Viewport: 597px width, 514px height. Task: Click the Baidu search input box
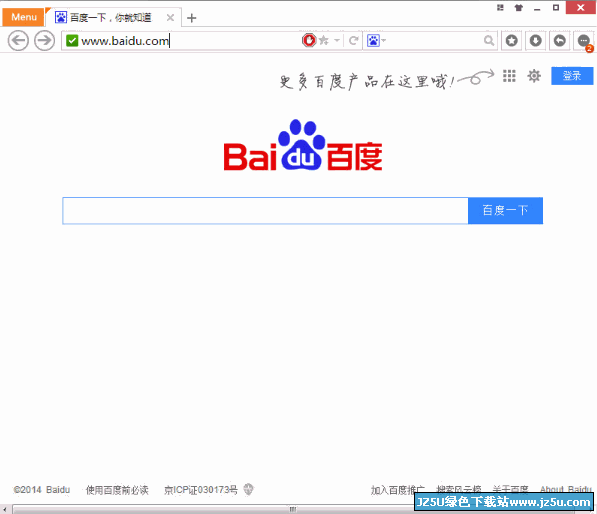pos(265,211)
